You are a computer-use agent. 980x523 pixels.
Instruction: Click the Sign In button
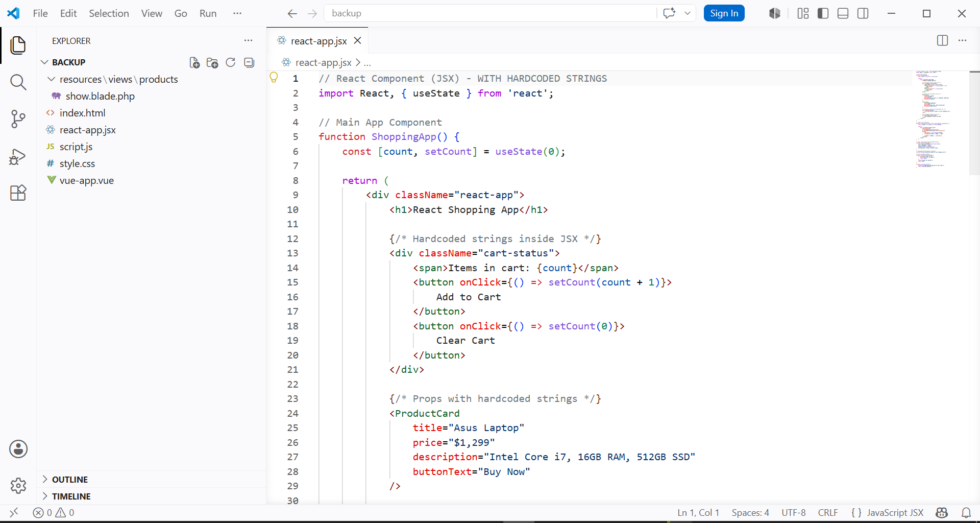pos(724,13)
